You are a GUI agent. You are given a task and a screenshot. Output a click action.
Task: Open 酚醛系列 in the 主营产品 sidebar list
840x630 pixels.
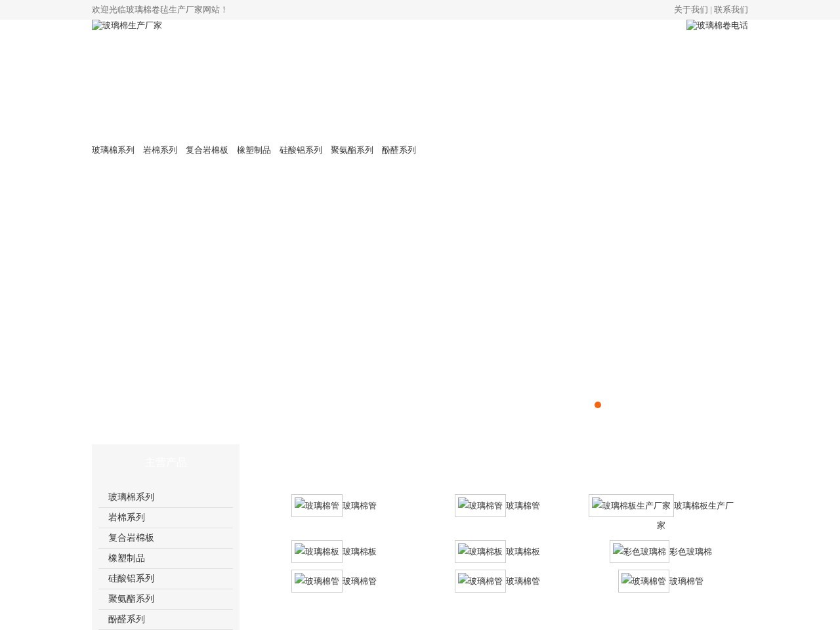[x=165, y=619]
